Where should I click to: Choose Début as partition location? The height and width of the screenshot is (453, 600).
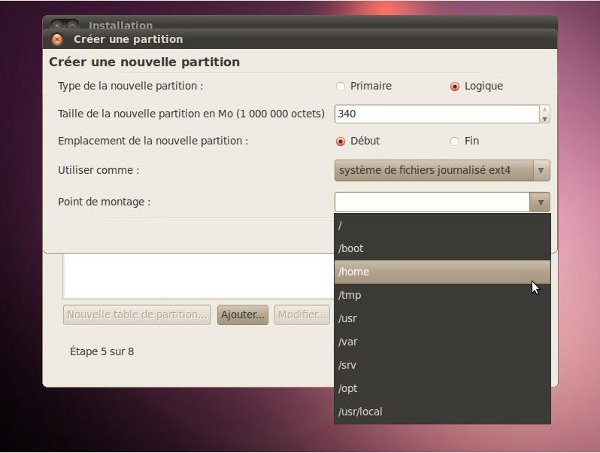340,141
